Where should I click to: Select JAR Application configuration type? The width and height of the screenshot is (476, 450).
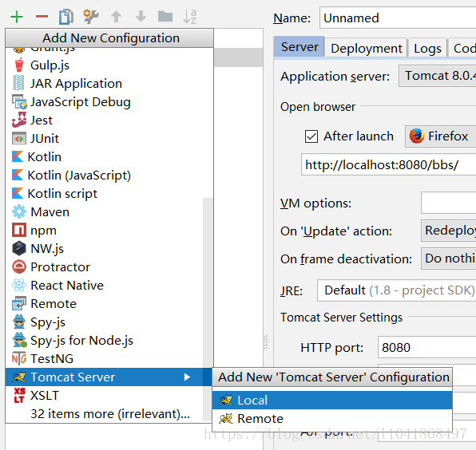click(109, 84)
